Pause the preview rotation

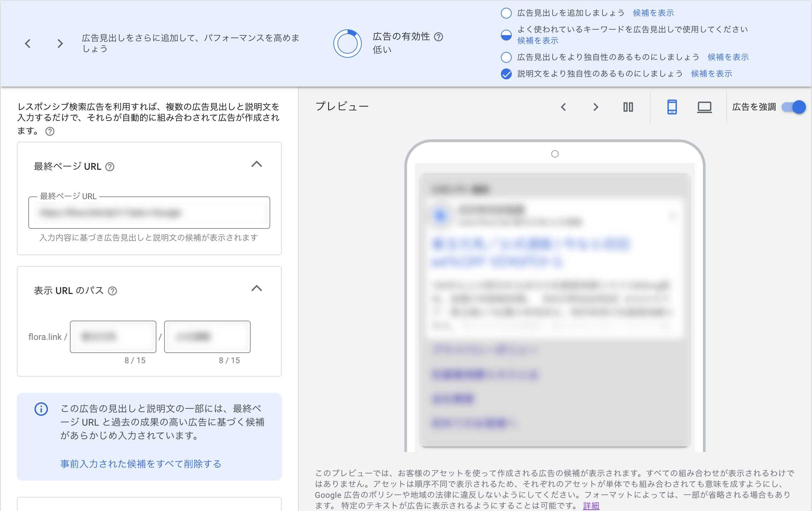tap(628, 107)
